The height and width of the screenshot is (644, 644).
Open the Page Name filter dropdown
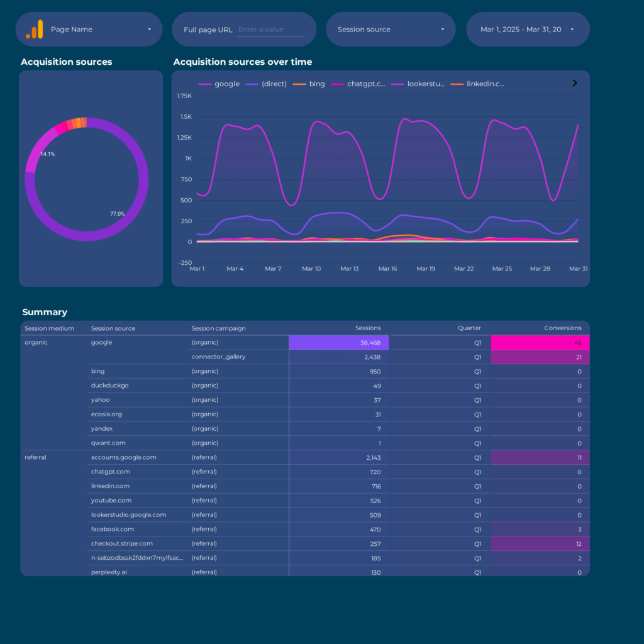(x=89, y=30)
